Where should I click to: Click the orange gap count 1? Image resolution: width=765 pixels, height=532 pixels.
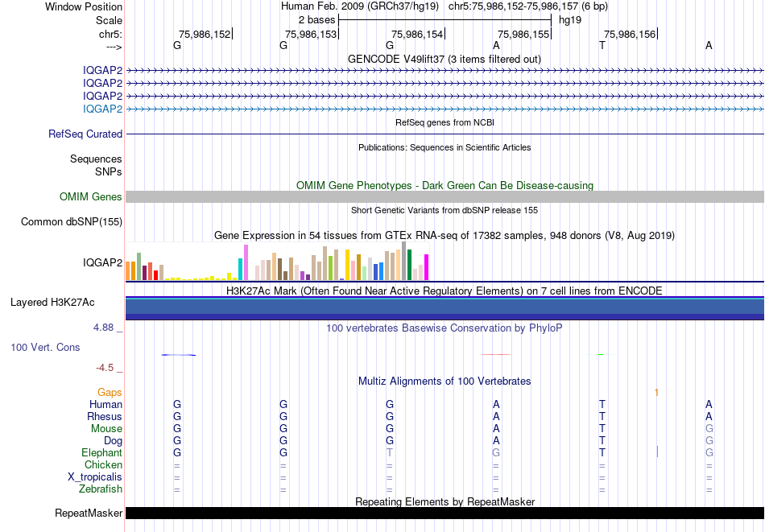click(656, 393)
